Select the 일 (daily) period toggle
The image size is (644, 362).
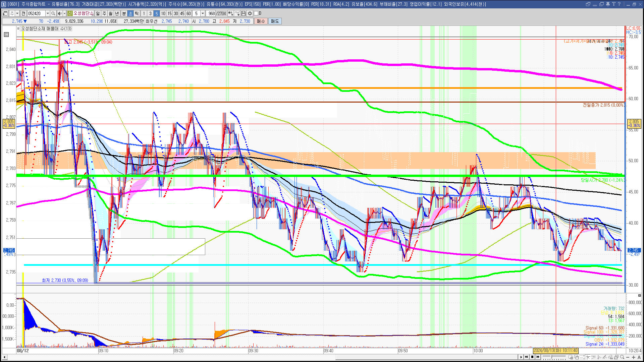click(x=98, y=13)
